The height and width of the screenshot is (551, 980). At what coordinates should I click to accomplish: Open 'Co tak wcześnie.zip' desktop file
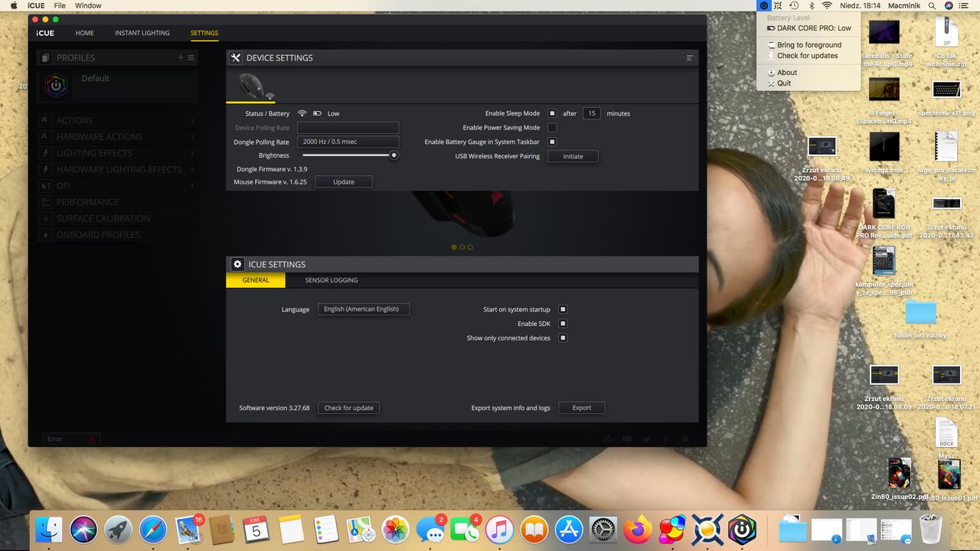(946, 42)
